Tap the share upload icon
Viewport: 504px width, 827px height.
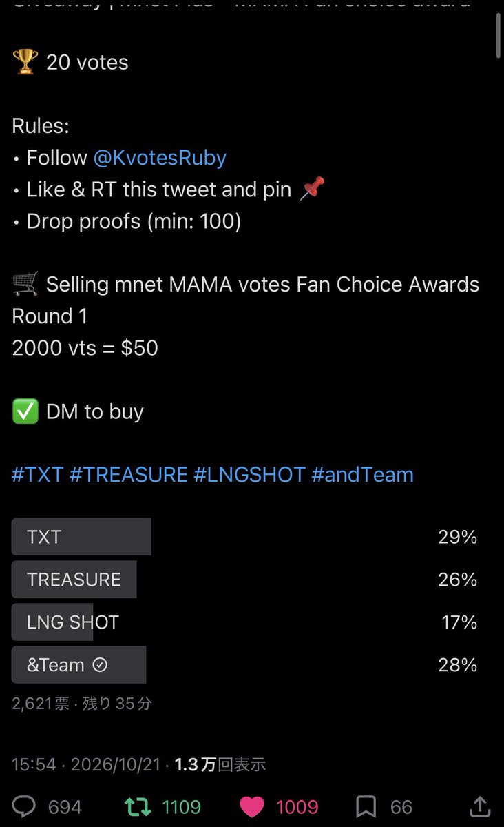click(480, 806)
